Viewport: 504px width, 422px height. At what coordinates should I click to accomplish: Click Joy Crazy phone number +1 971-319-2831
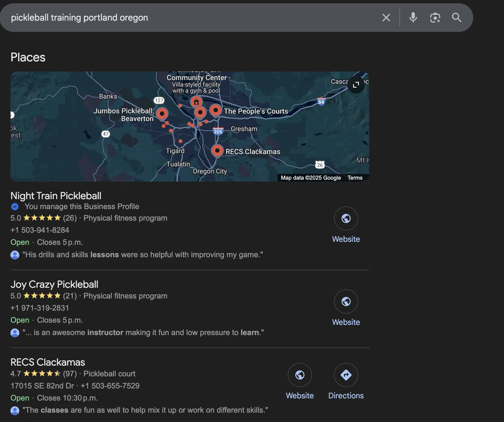coord(40,308)
